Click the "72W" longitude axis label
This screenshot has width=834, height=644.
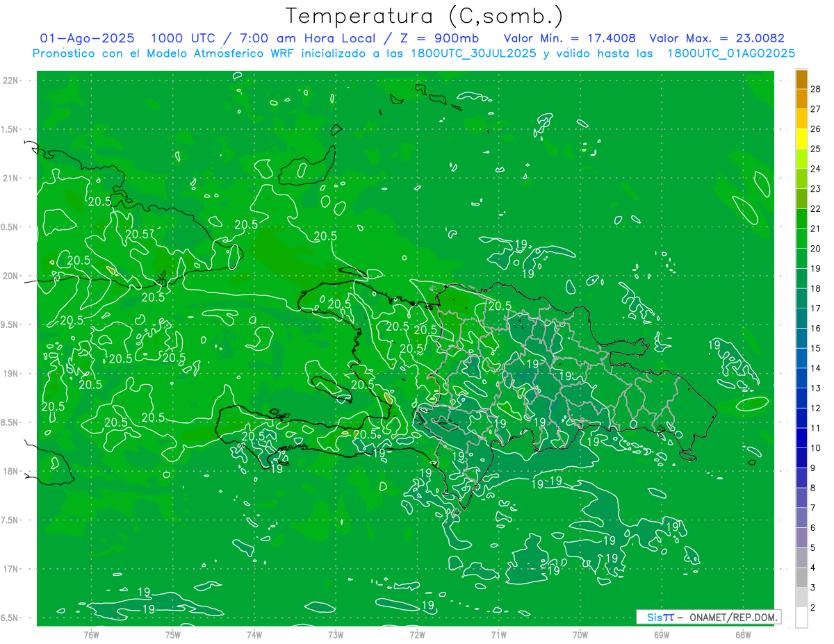(x=417, y=634)
